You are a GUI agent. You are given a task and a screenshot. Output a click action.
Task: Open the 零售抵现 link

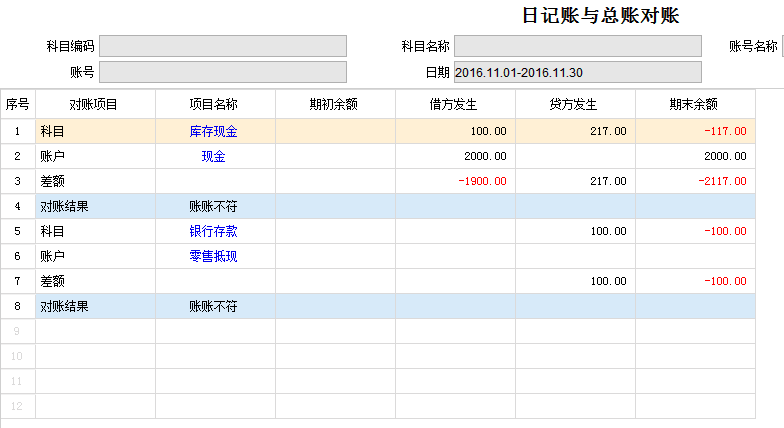click(x=213, y=256)
